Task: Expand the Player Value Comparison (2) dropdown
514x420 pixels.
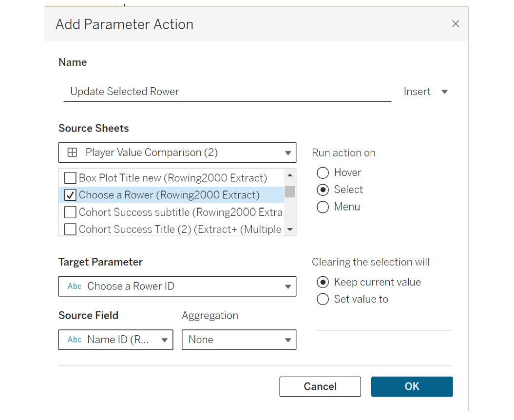Action: 177,153
